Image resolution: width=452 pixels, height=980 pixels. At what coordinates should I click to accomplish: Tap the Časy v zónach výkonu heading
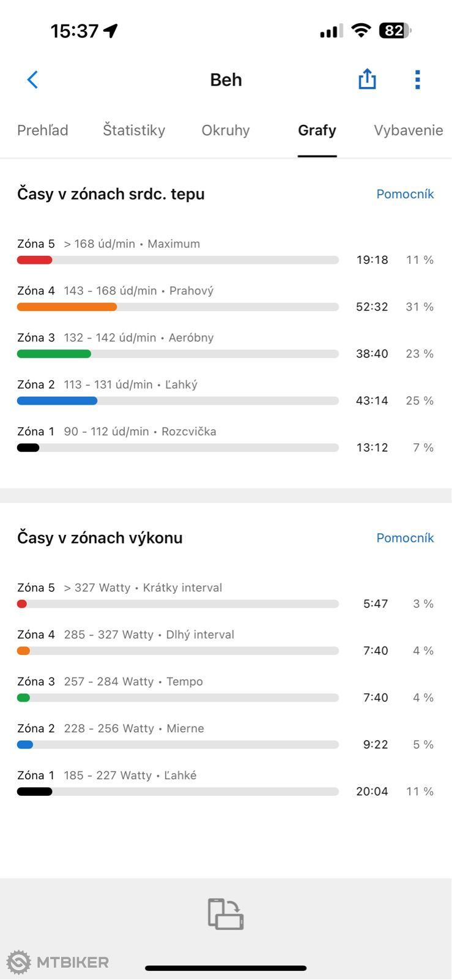[x=100, y=538]
